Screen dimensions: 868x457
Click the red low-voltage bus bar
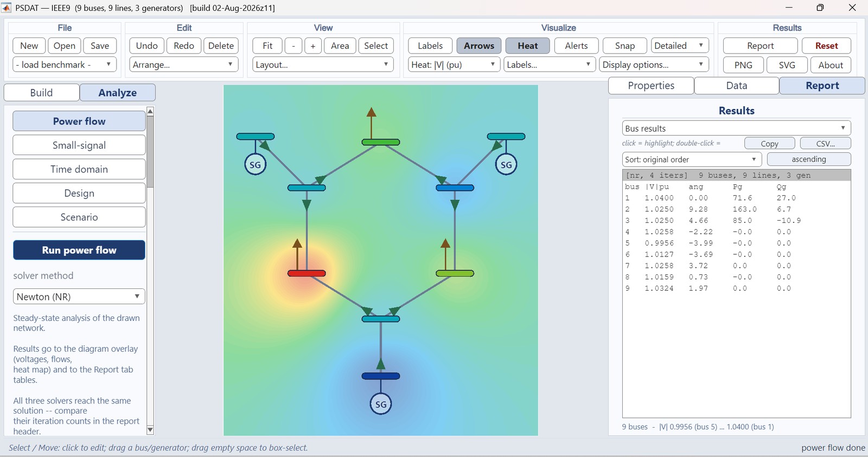tap(307, 273)
